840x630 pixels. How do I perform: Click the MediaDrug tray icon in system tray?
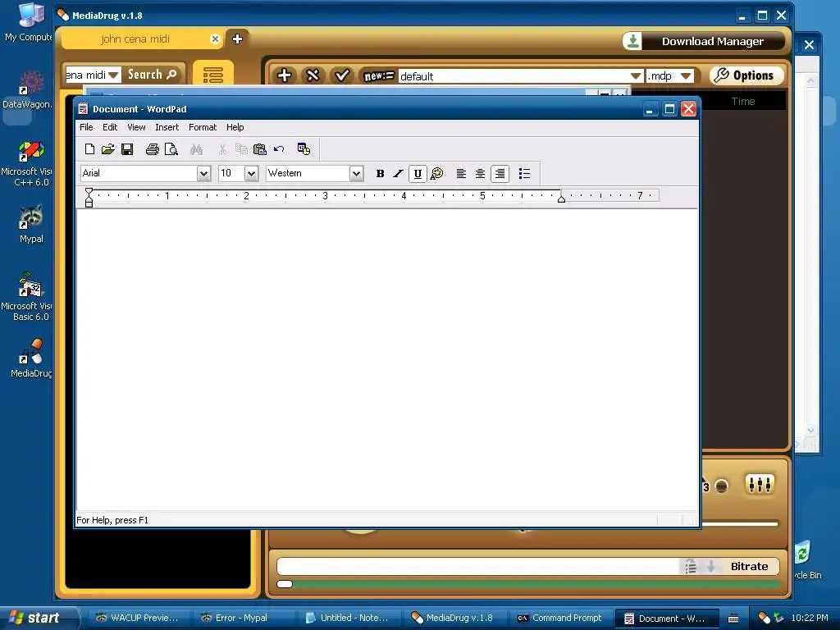tap(764, 618)
